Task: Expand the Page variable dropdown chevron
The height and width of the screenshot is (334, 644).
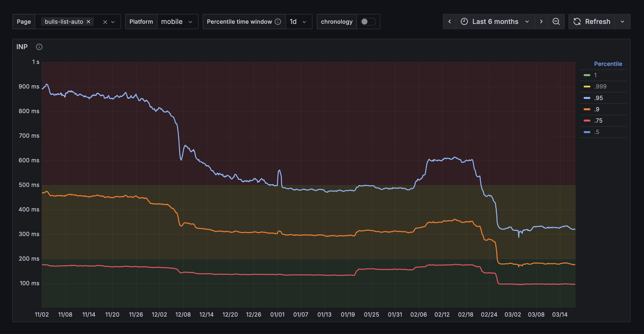Action: 113,22
